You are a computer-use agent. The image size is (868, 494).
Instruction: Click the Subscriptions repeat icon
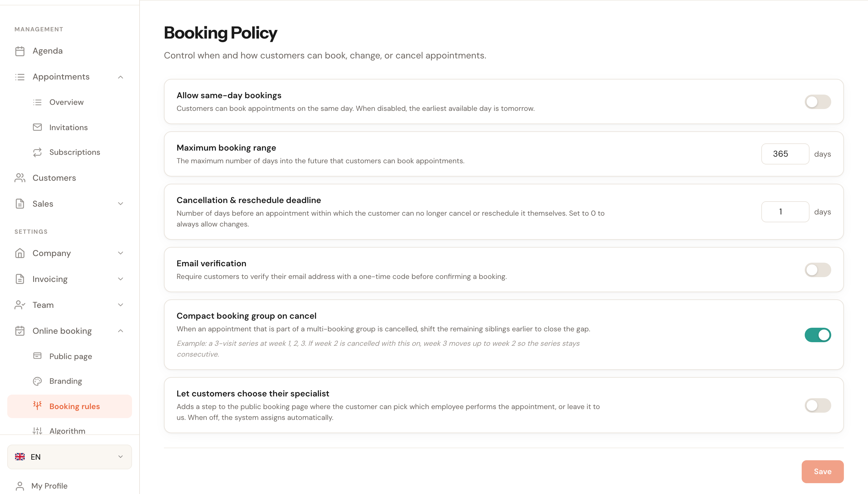tap(37, 152)
